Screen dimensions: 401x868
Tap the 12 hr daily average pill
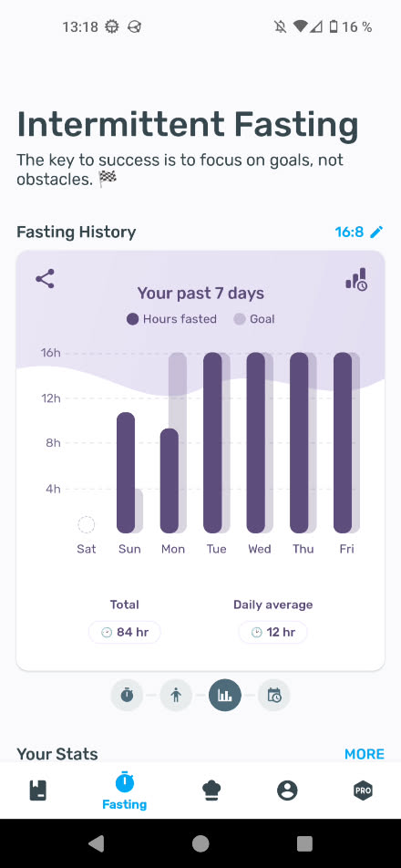click(x=272, y=632)
